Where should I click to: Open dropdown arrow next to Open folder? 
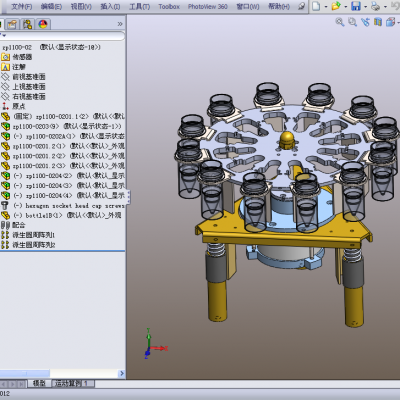[x=345, y=6]
